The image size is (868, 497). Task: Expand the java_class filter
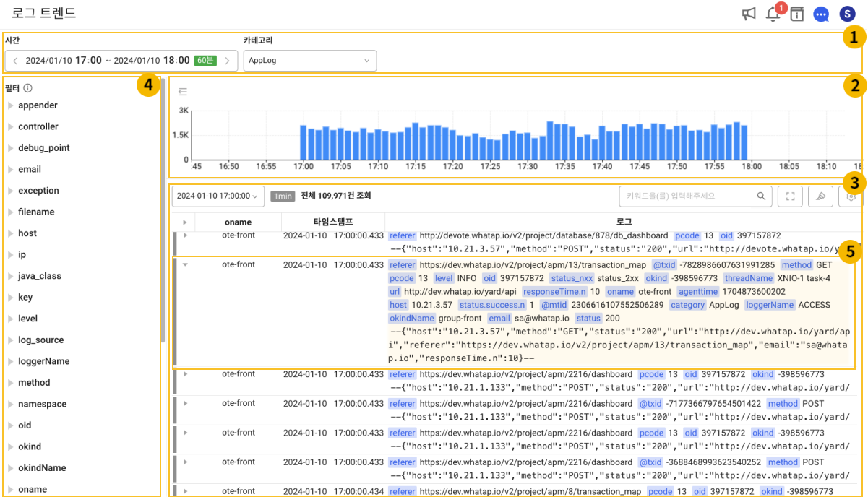pos(11,276)
